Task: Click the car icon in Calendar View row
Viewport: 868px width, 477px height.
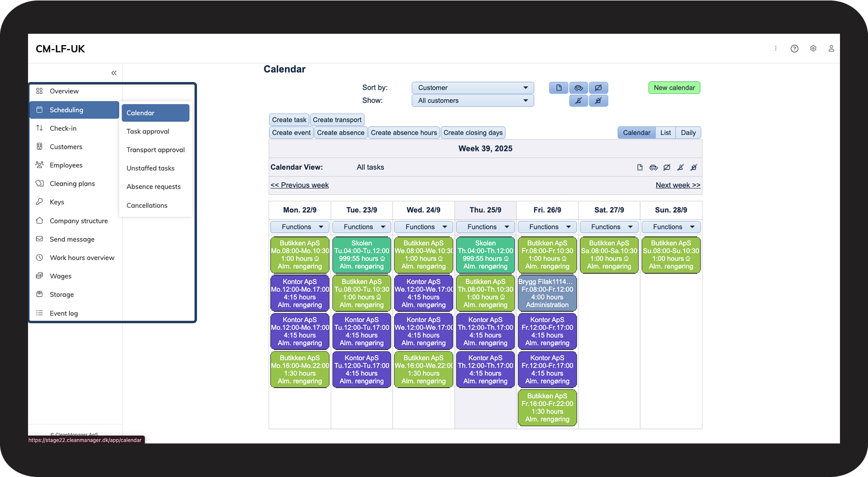Action: coord(653,168)
